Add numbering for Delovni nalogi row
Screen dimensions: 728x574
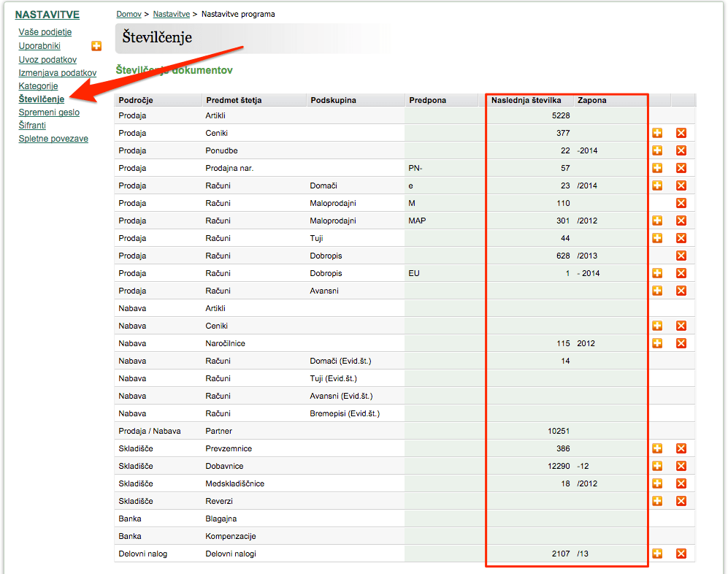(x=657, y=554)
